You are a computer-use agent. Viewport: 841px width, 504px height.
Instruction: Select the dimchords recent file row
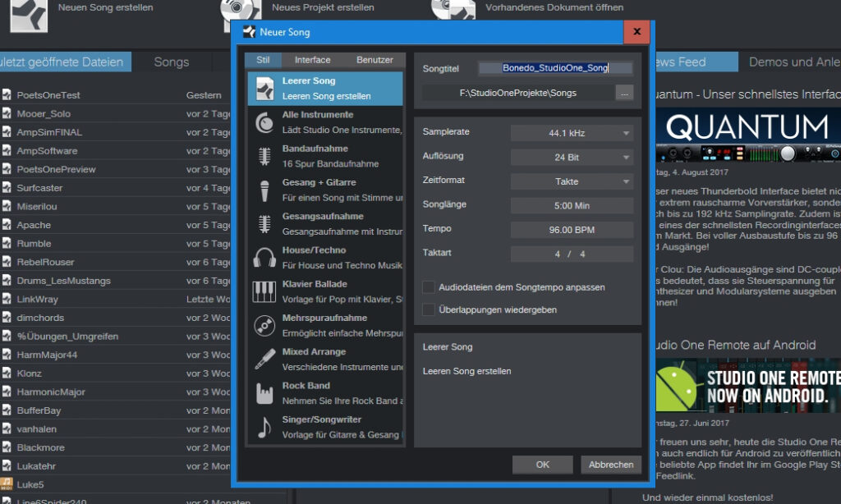pyautogui.click(x=115, y=318)
